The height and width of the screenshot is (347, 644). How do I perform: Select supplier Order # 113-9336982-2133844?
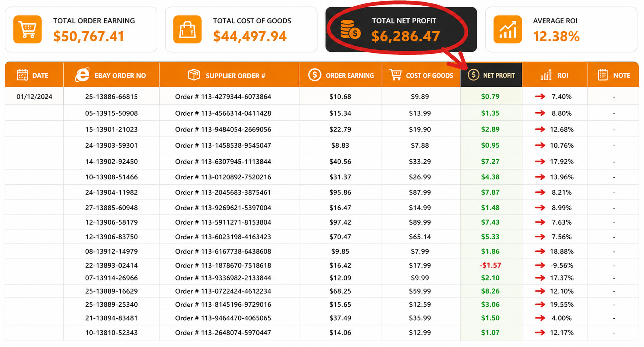point(223,278)
